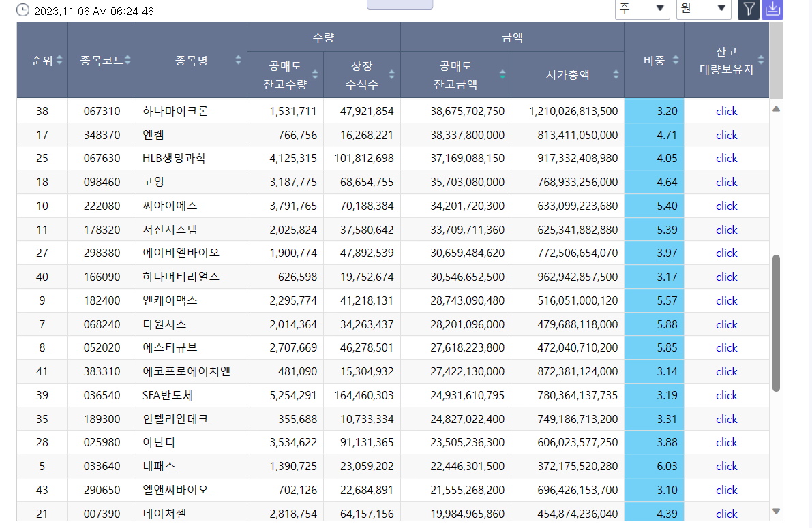Sort by 상장 주식수 arrows
Screen dimensions: 812x528
(x=391, y=74)
